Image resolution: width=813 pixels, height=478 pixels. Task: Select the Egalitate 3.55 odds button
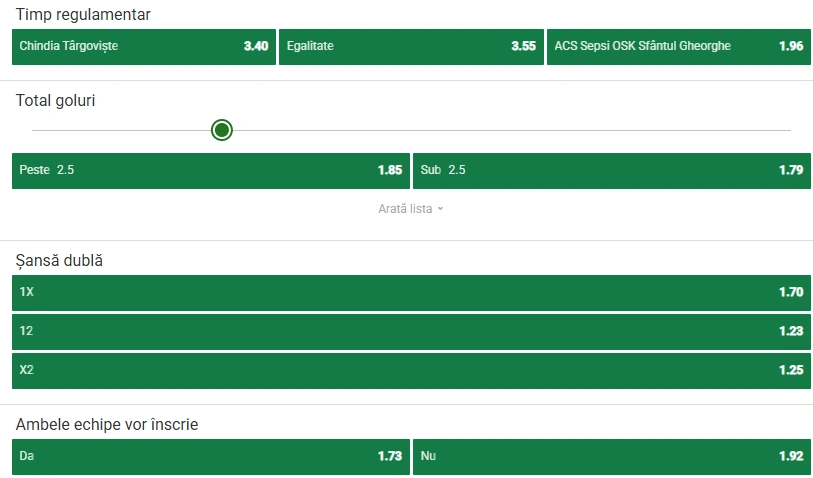[411, 47]
